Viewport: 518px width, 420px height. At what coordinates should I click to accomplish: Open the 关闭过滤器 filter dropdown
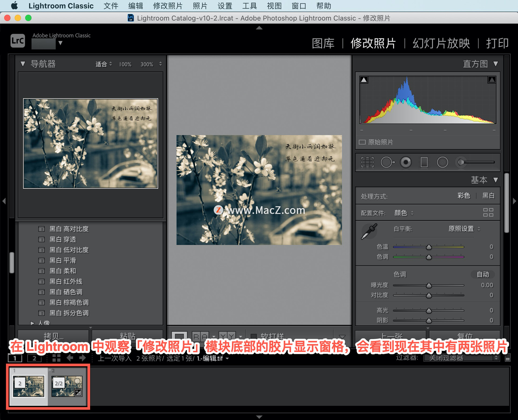(x=461, y=358)
